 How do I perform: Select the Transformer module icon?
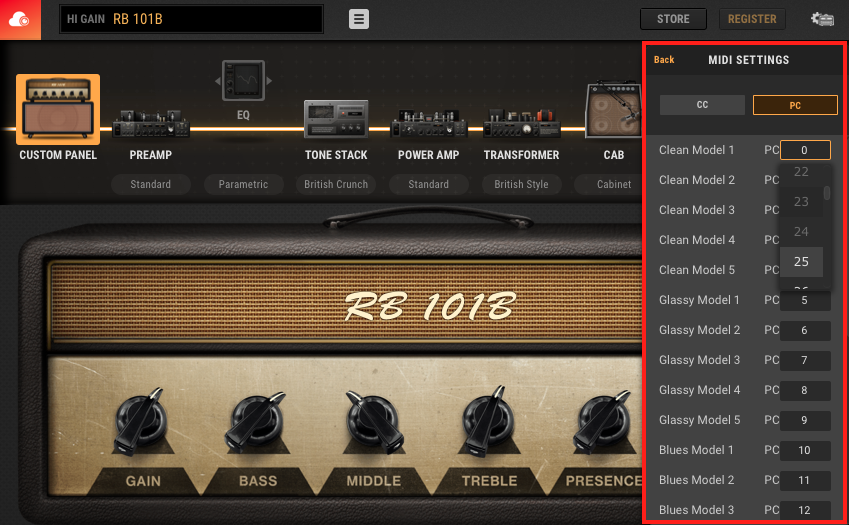(x=521, y=123)
